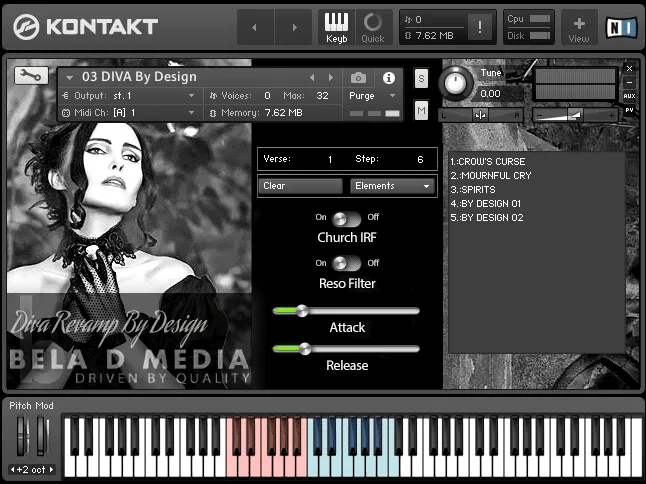Shift keyboard octave up with right arrow
The height and width of the screenshot is (484, 646).
point(51,469)
